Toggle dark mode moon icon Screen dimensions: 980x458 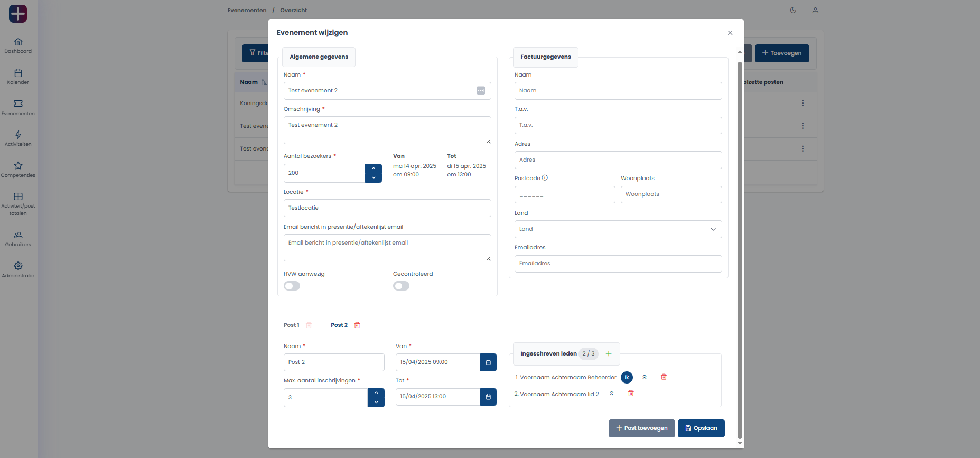793,10
